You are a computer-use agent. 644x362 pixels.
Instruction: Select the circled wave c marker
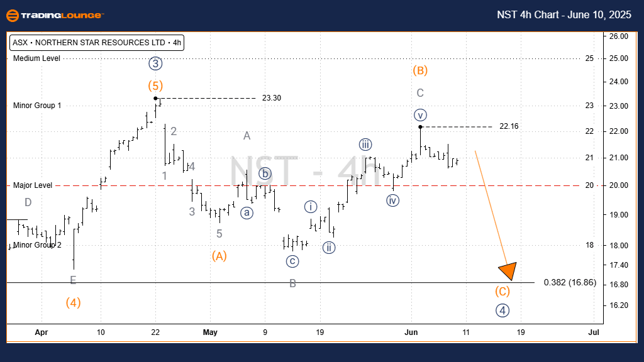[x=292, y=261]
